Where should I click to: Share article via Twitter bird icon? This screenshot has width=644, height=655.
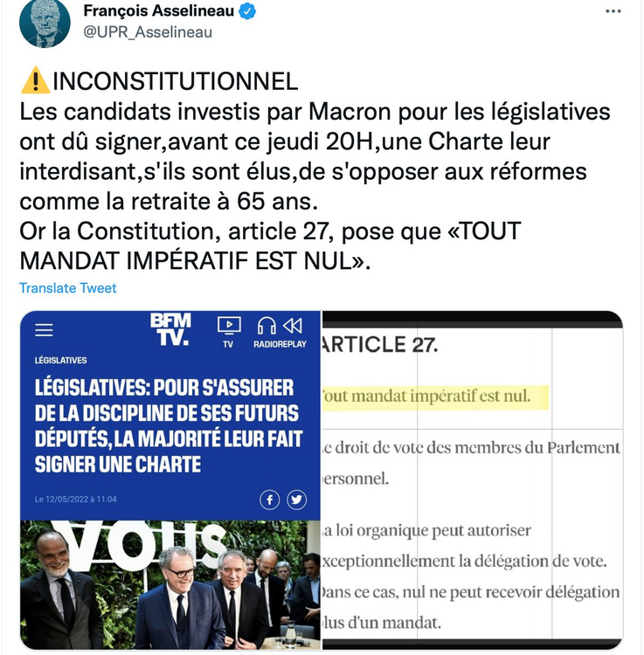pos(297,500)
